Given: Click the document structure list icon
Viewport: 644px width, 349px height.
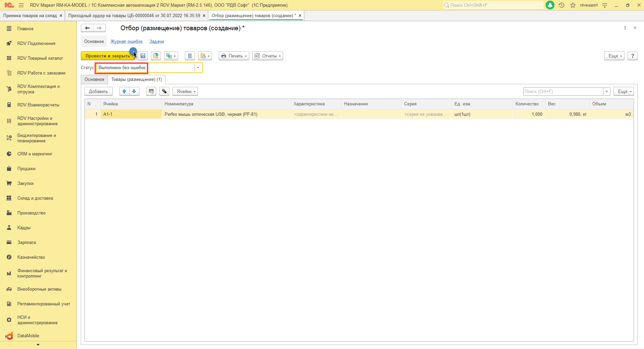Looking at the screenshot, I should [x=190, y=56].
